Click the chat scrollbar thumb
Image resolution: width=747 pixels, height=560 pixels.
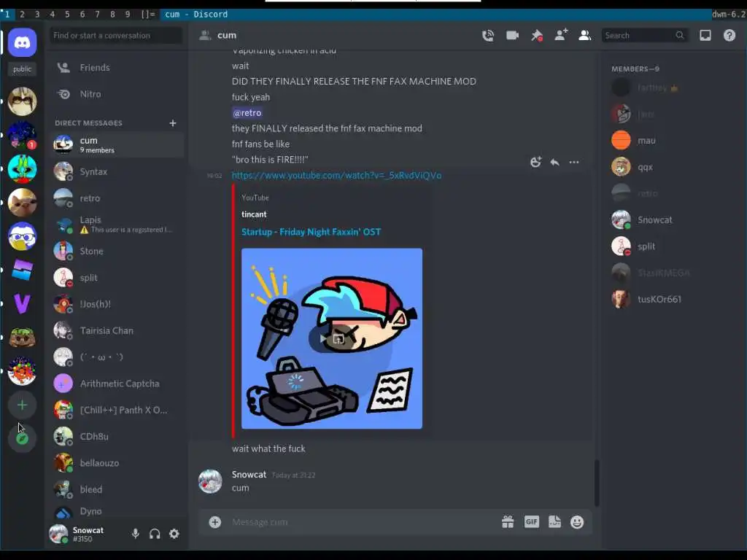597,483
